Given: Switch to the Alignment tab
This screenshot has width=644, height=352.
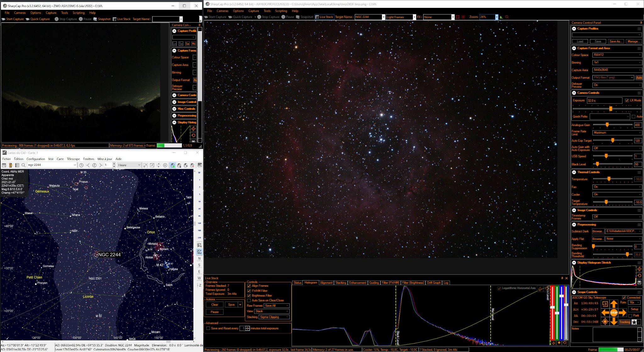Looking at the screenshot, I should (x=326, y=283).
